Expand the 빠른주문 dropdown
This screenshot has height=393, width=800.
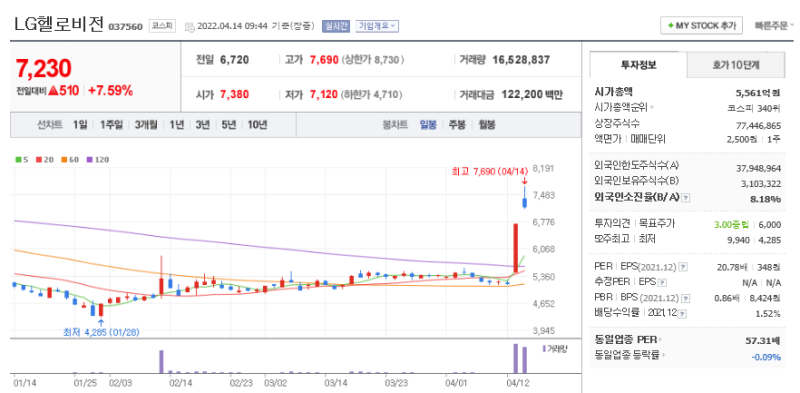point(774,26)
